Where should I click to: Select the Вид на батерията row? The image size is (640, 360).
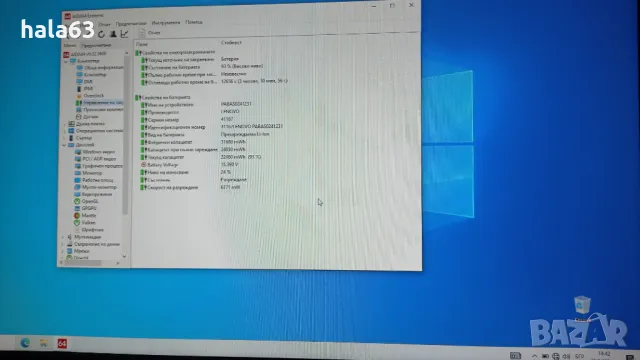[x=205, y=135]
